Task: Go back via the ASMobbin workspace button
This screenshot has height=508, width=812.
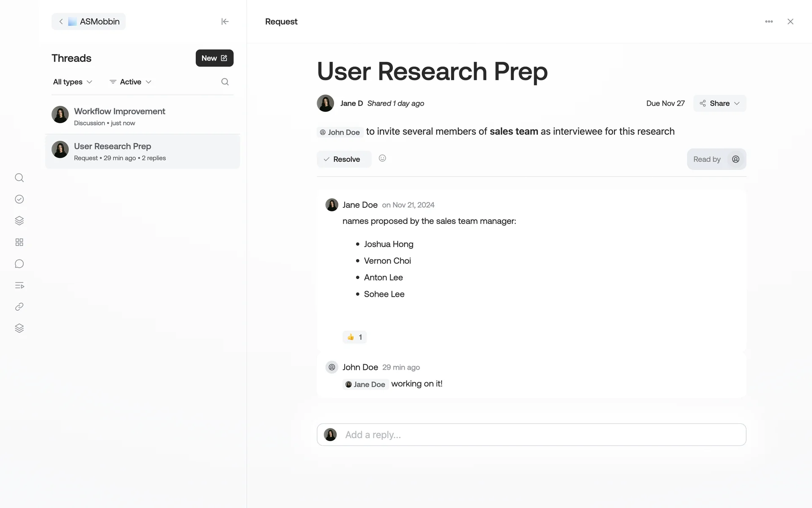Action: 89,22
